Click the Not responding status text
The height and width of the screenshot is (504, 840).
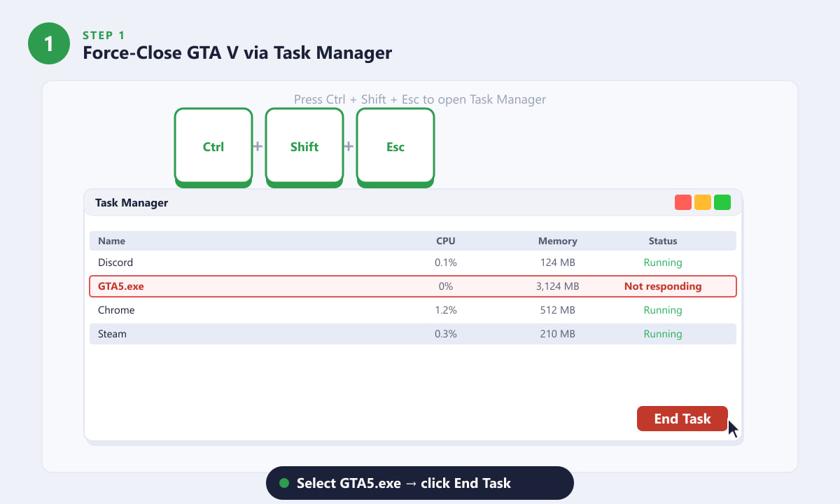click(x=663, y=286)
